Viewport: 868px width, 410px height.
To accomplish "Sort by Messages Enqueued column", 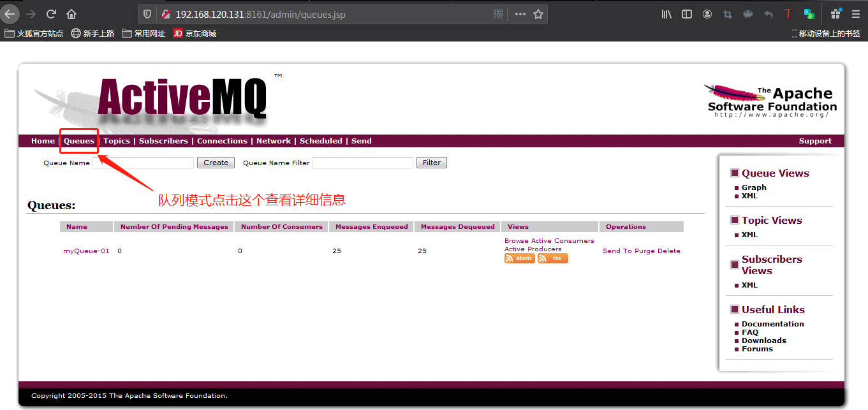I will point(372,226).
